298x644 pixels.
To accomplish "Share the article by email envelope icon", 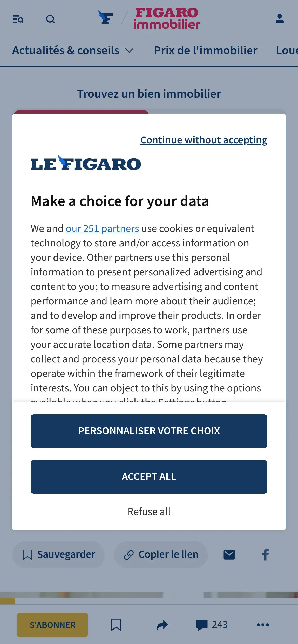I will (229, 555).
